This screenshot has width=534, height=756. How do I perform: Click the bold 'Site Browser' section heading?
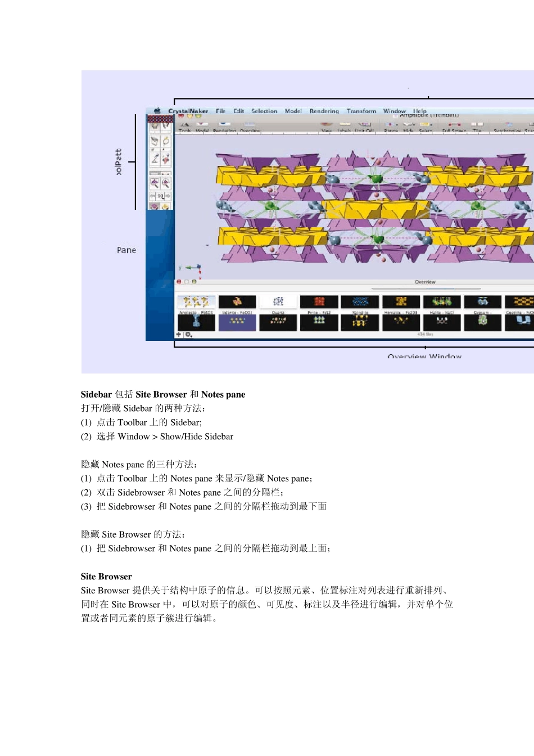tap(106, 577)
